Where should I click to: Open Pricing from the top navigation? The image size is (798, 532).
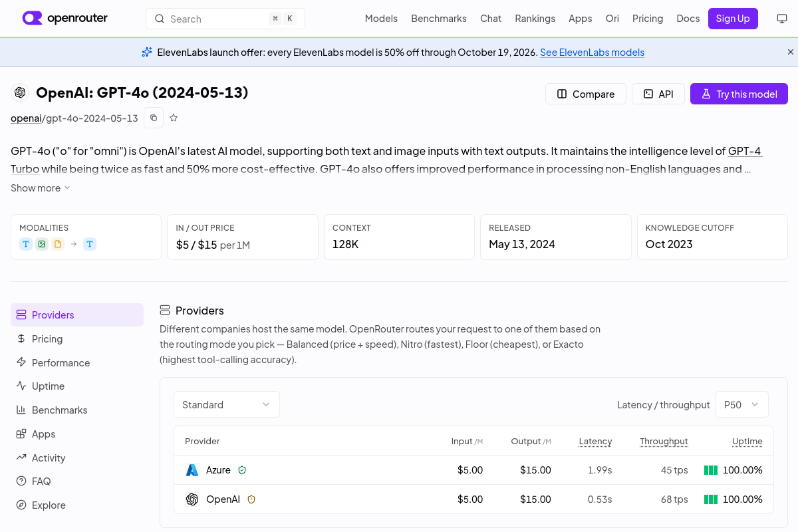(648, 19)
